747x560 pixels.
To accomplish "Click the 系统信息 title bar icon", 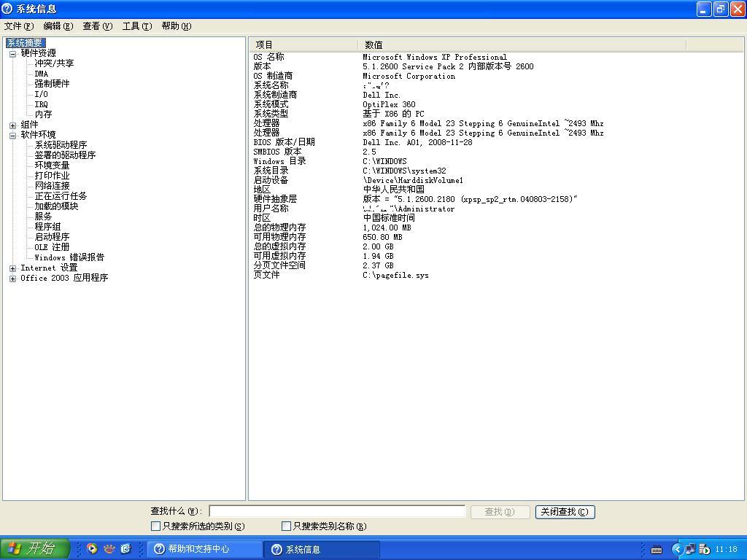I will tap(7, 9).
